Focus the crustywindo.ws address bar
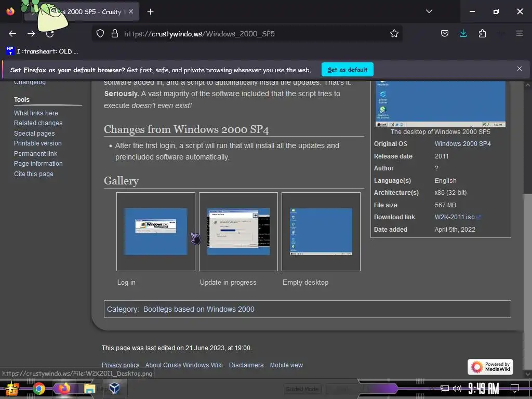The width and height of the screenshot is (532, 399). pyautogui.click(x=248, y=34)
